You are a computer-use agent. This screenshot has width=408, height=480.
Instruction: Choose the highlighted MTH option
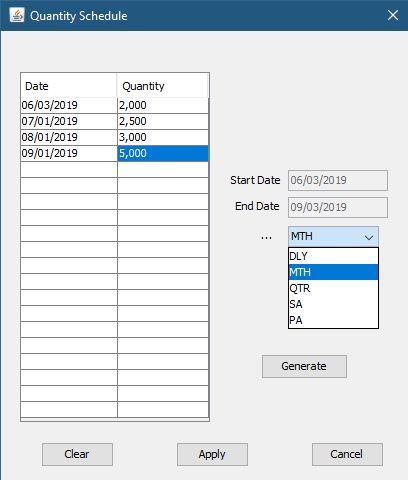tap(333, 272)
